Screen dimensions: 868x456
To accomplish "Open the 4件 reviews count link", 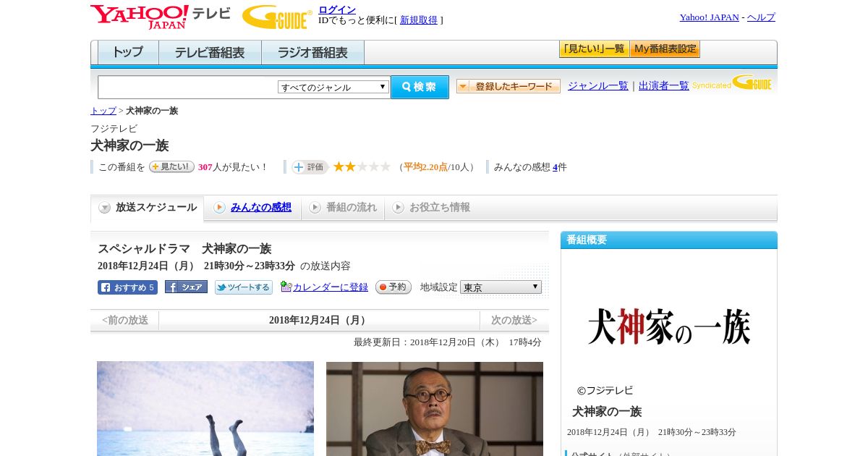I will point(557,167).
